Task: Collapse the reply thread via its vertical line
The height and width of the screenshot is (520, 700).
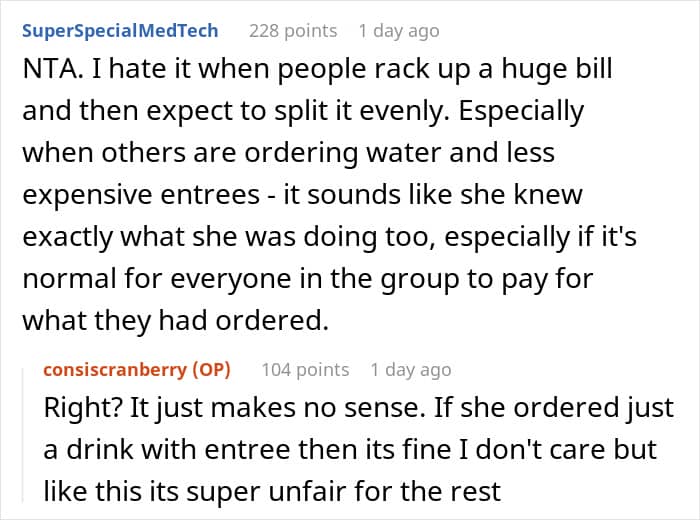Action: [24, 435]
